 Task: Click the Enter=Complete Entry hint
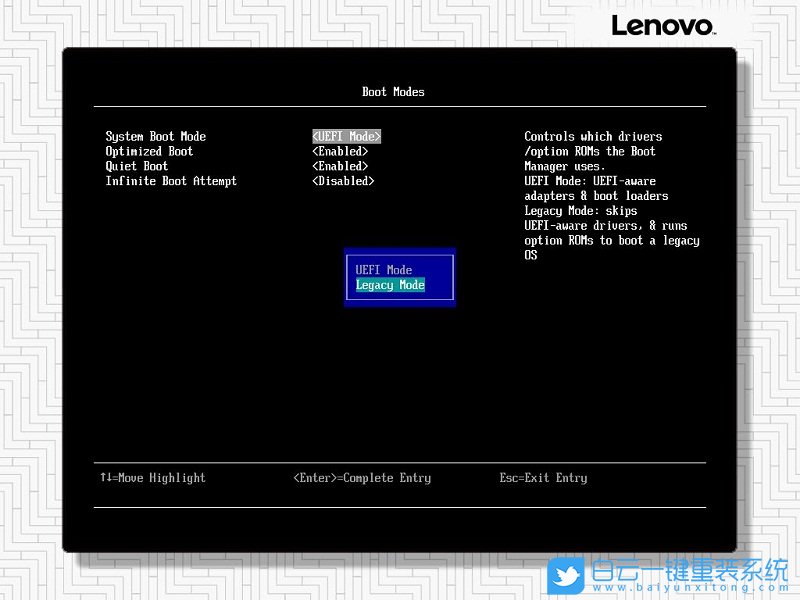(x=362, y=478)
